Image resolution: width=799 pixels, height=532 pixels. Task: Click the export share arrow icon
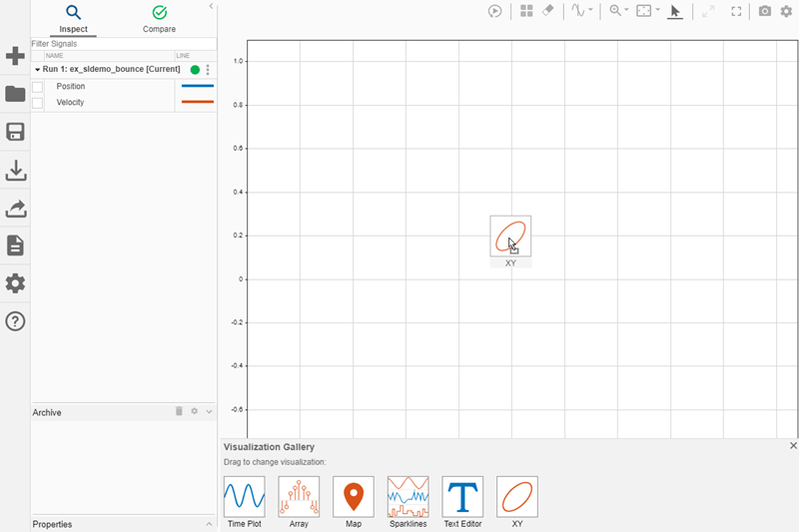[x=16, y=209]
